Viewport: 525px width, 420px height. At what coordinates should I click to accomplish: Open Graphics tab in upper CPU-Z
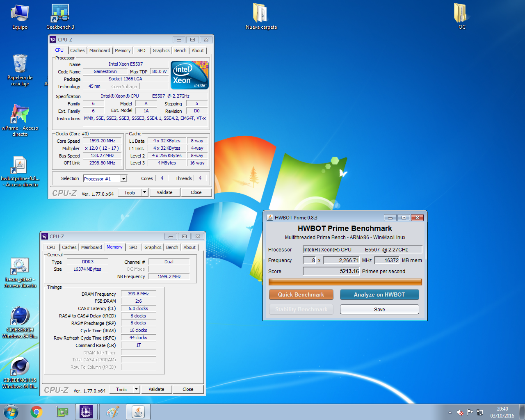pos(161,50)
